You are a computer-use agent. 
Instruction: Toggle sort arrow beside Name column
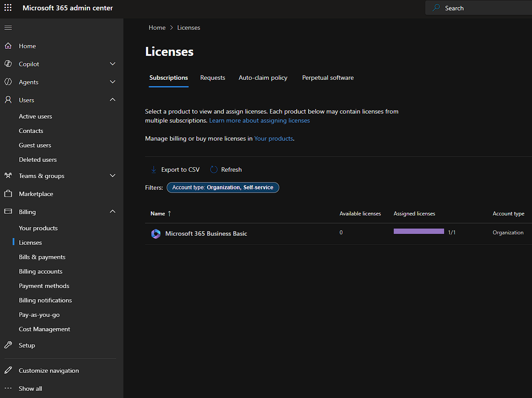coord(169,214)
